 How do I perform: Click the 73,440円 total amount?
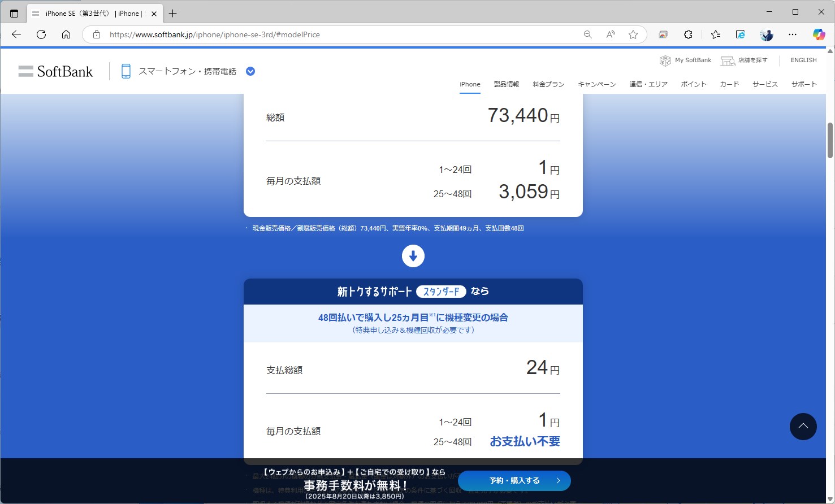click(524, 116)
